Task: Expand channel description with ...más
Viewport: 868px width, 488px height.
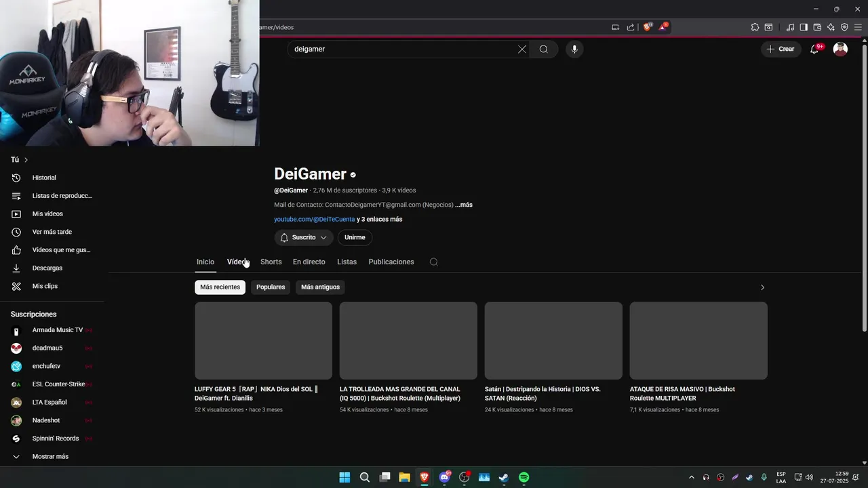Action: pyautogui.click(x=464, y=205)
